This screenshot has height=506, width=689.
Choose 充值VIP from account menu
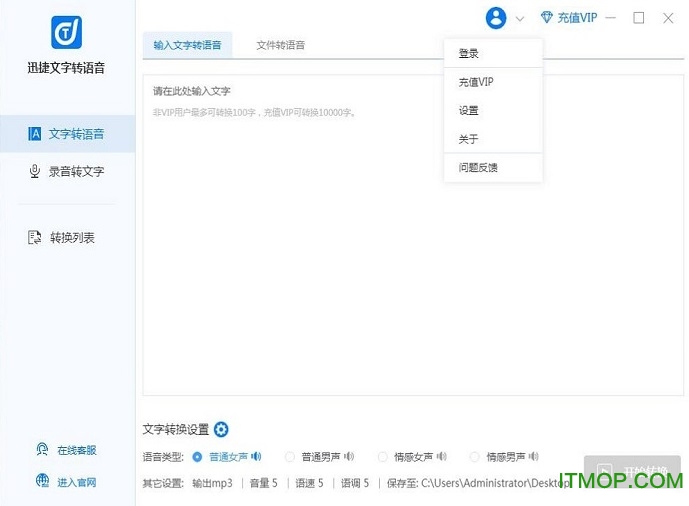pyautogui.click(x=493, y=82)
